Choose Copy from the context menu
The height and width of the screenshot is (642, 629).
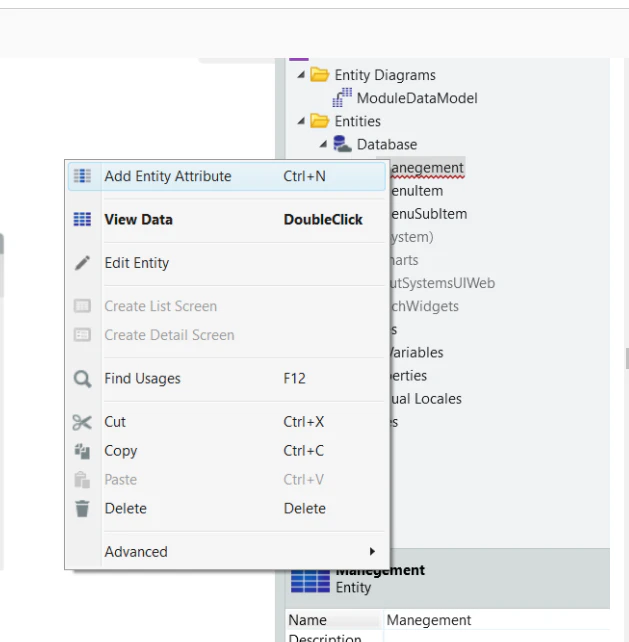(x=226, y=451)
